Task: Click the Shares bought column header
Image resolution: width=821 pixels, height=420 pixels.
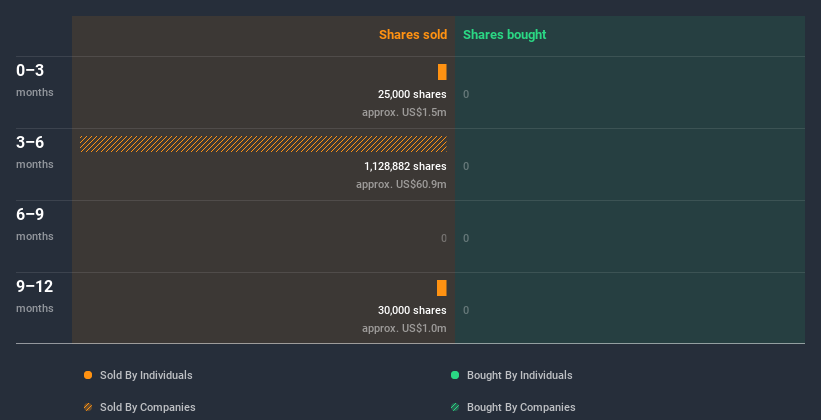Action: (x=504, y=35)
